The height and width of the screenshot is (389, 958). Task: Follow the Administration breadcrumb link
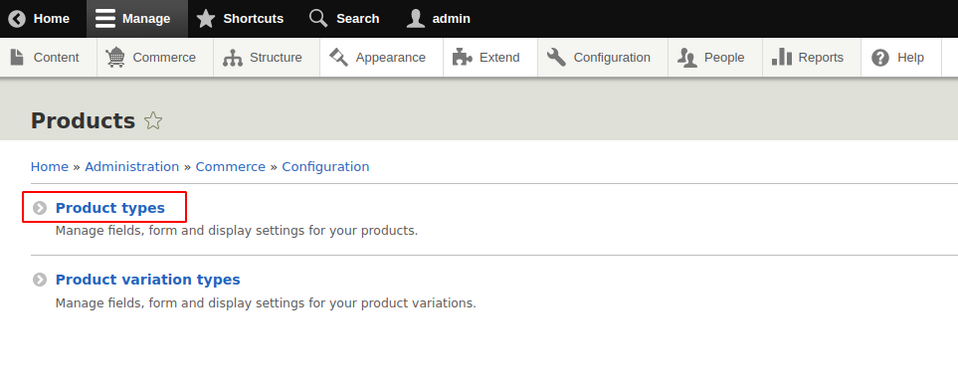coord(132,167)
